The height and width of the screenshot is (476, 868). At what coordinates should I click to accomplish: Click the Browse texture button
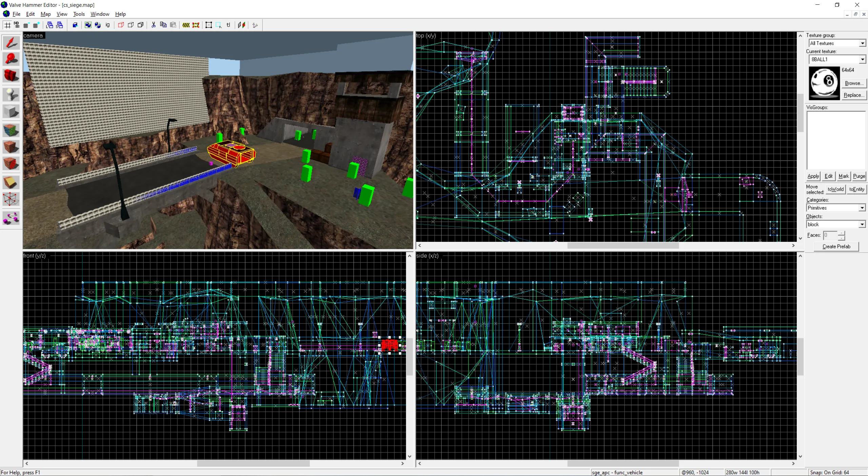(x=854, y=83)
